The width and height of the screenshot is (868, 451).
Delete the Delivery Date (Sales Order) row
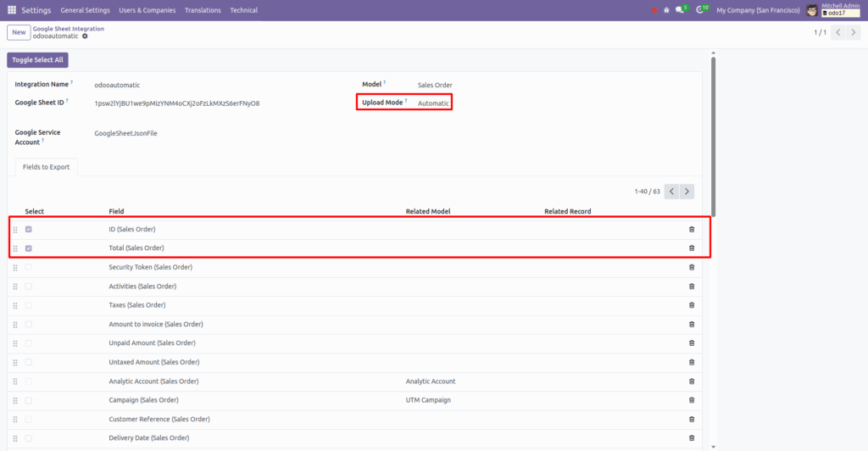(692, 438)
